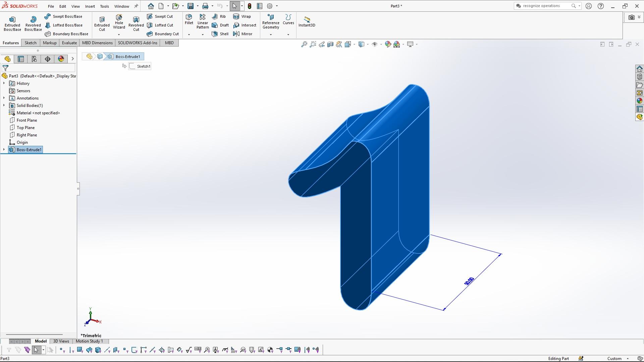Viewport: 644px width, 362px height.
Task: Switch to the MBD Dimensions tab
Action: click(x=97, y=43)
